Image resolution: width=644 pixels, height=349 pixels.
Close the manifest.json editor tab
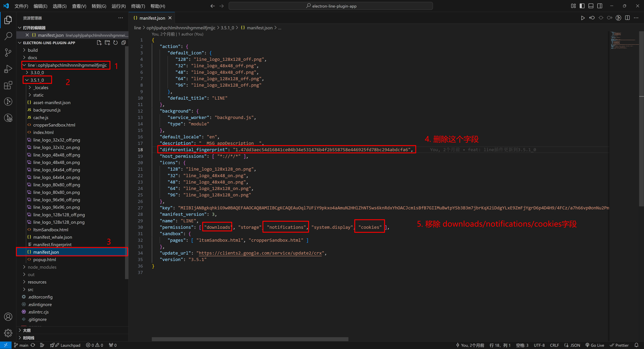[170, 18]
